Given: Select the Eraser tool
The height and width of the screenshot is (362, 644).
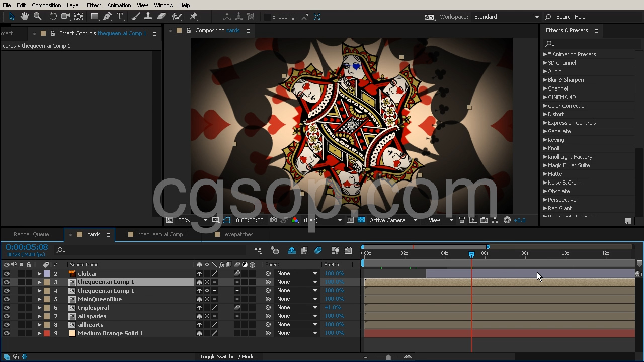Looking at the screenshot, I should coord(162,17).
